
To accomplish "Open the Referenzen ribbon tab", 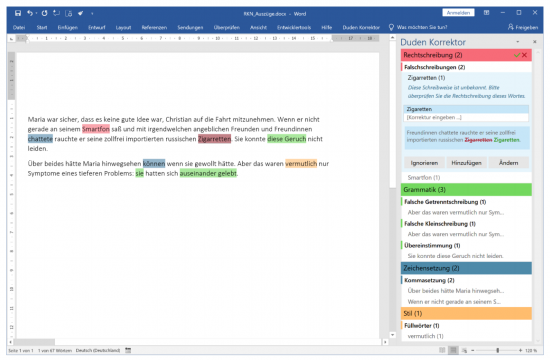I will point(154,27).
